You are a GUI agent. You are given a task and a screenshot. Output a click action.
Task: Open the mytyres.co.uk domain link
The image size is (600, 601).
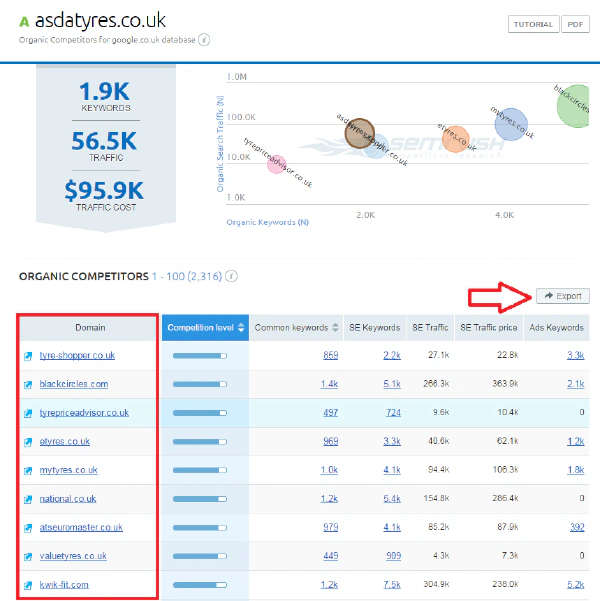pyautogui.click(x=68, y=470)
